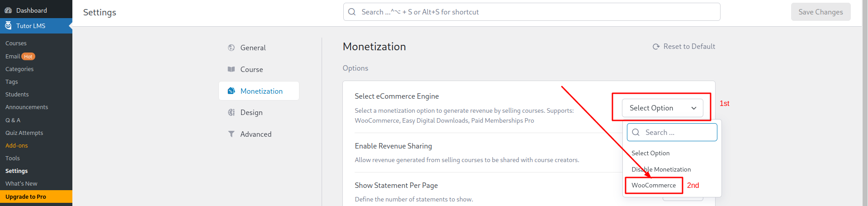Go to Courses in the sidebar

(16, 43)
